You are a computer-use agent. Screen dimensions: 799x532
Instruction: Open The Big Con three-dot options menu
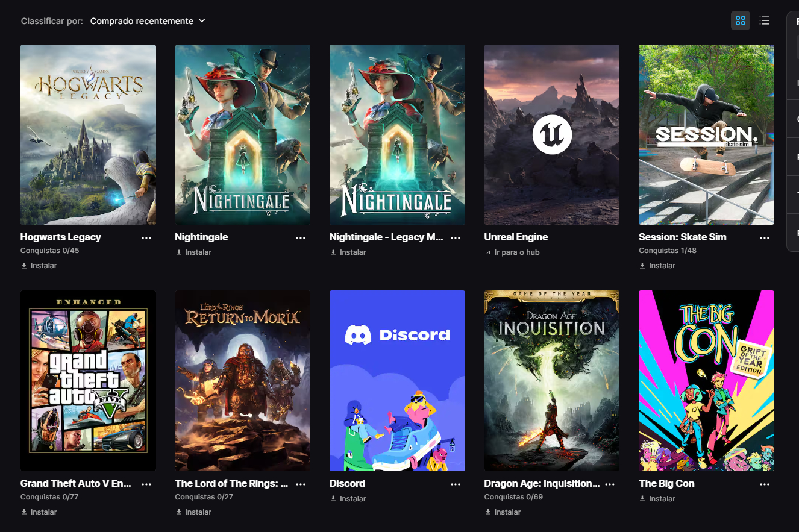pos(765,484)
